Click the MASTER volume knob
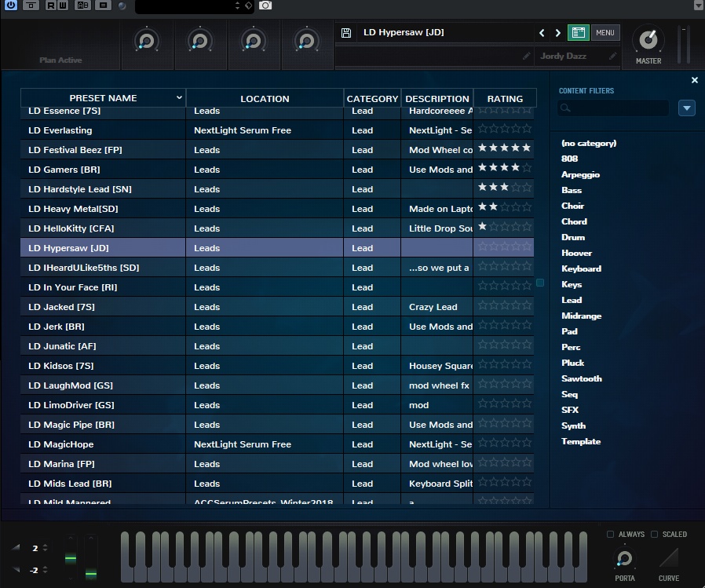The height and width of the screenshot is (588, 705). pyautogui.click(x=648, y=41)
